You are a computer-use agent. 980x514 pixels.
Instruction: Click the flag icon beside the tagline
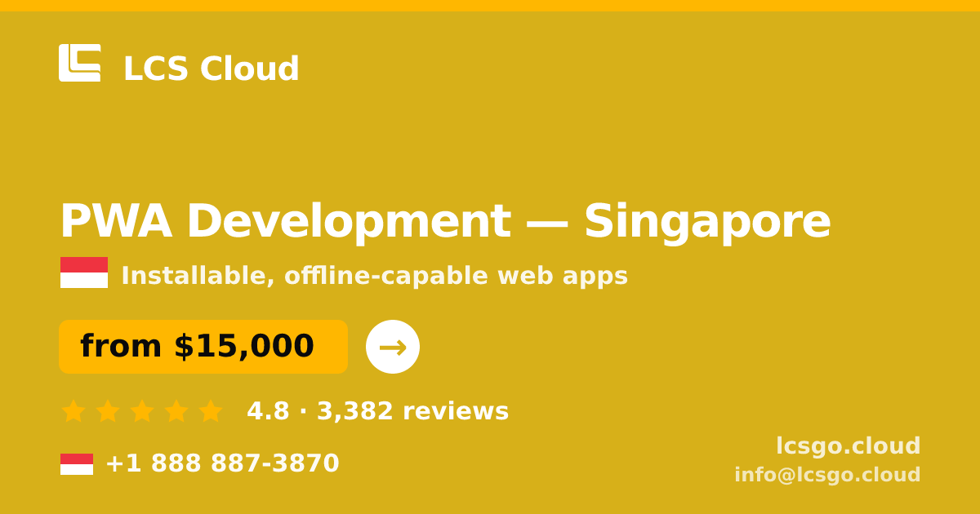(x=84, y=273)
